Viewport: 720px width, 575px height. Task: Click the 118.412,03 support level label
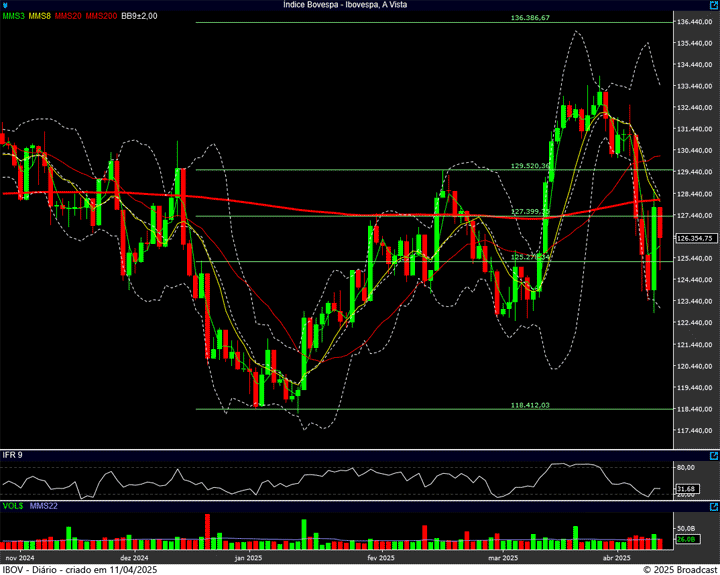click(530, 405)
